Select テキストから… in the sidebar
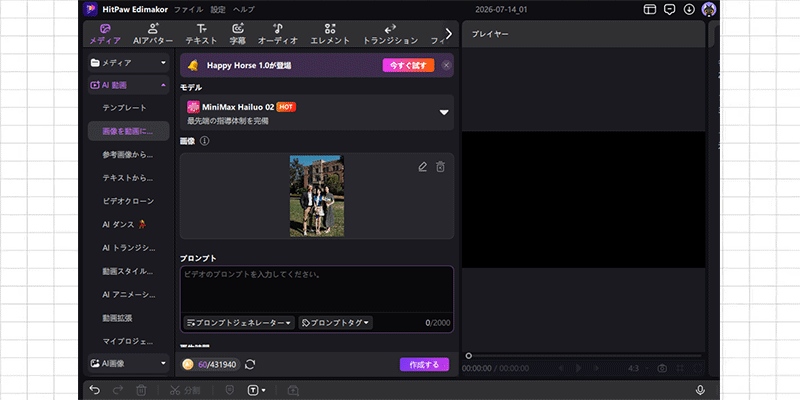This screenshot has width=800, height=400. click(x=128, y=178)
